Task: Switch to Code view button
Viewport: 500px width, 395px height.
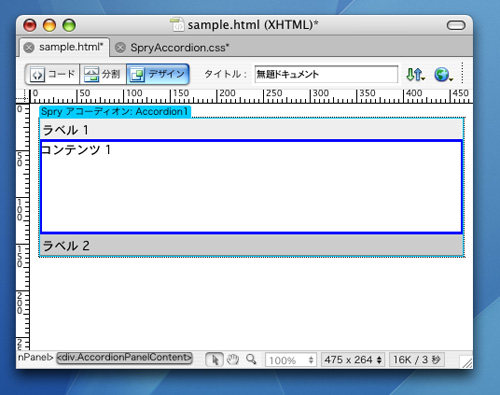Action: click(52, 74)
